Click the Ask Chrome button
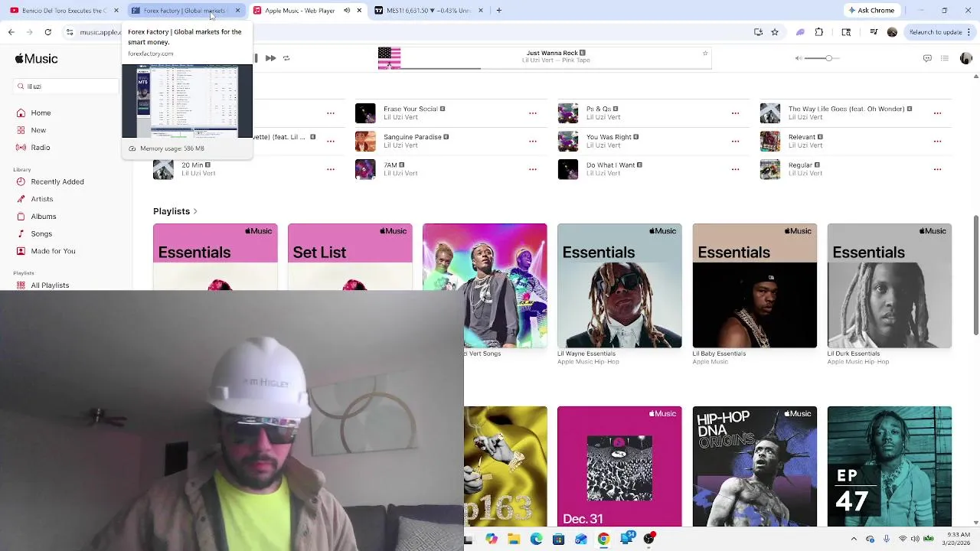The width and height of the screenshot is (980, 551). point(871,11)
